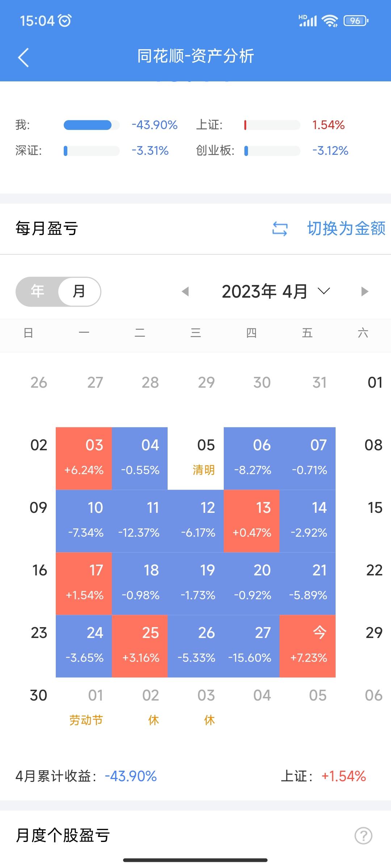Image resolution: width=391 pixels, height=868 pixels.
Task: Tap the 4月累计收益 -43.90% value
Action: tap(131, 776)
